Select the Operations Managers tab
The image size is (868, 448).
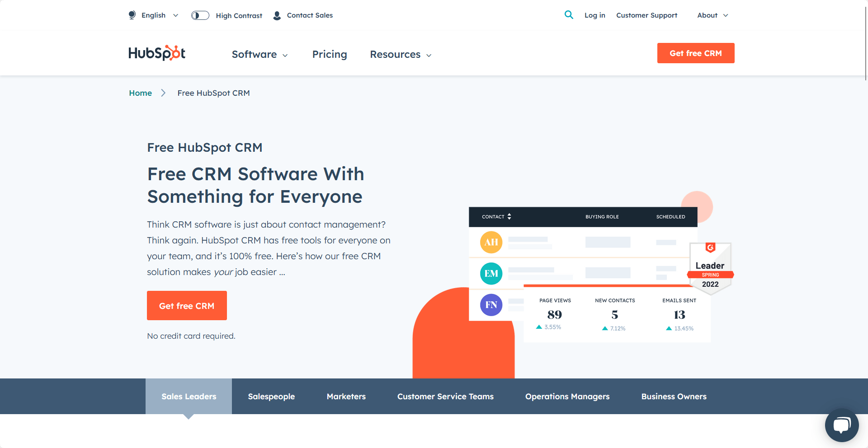coord(567,396)
